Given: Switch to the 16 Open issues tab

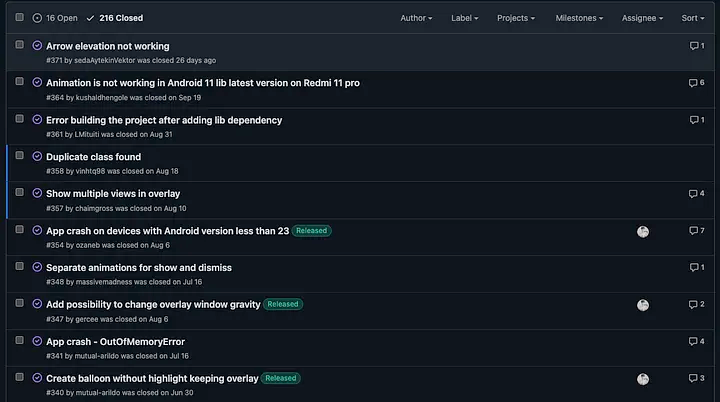Looking at the screenshot, I should tap(55, 18).
